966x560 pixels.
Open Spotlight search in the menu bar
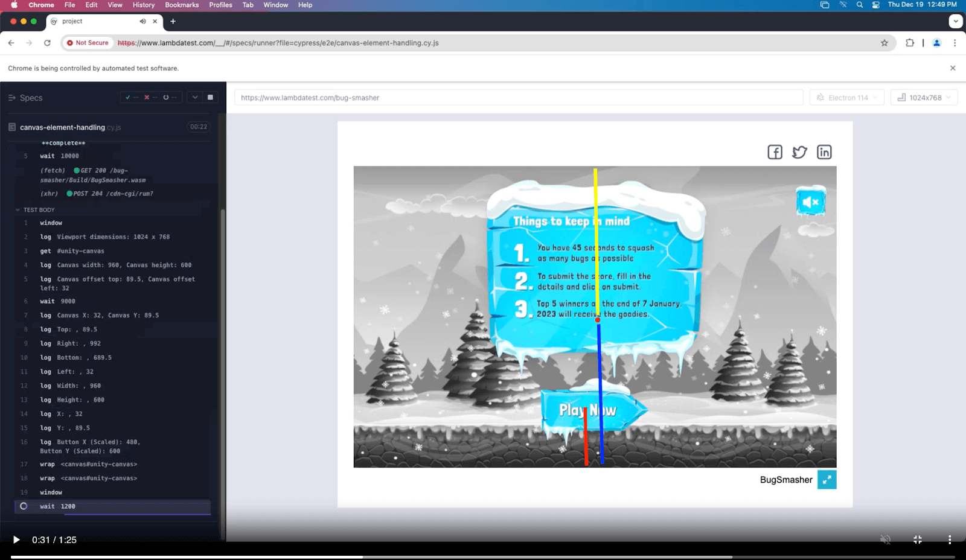pos(860,5)
